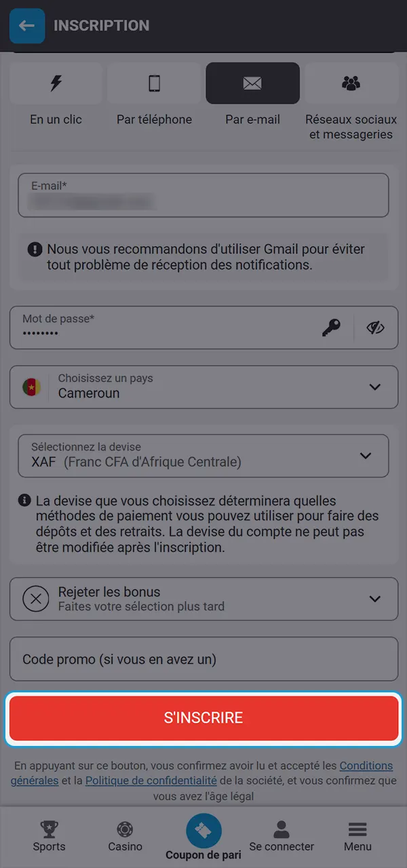Open the Conditions générales link
407x868 pixels.
click(x=366, y=765)
